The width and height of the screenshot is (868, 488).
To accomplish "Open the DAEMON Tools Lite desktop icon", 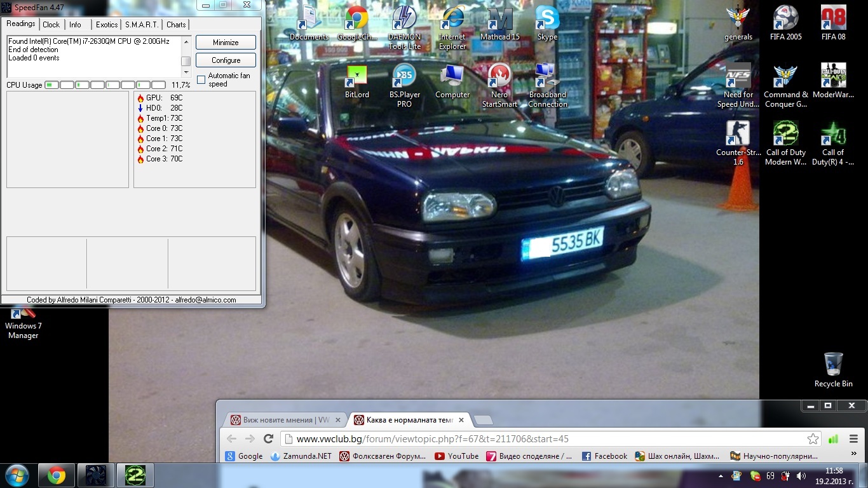I will pos(405,19).
